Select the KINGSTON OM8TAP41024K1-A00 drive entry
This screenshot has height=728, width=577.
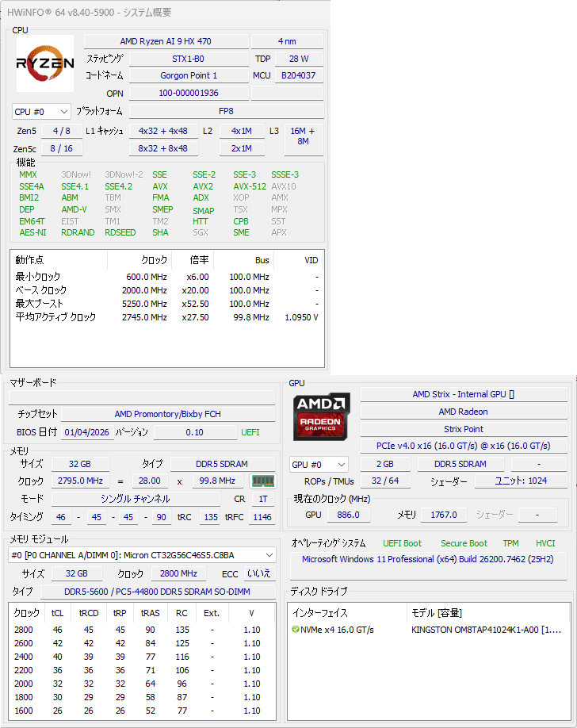pyautogui.click(x=486, y=630)
